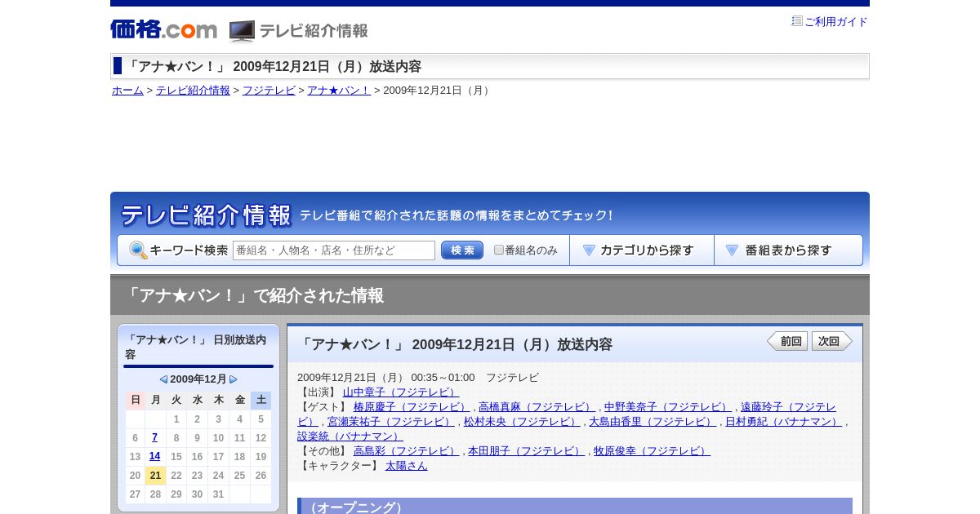The width and height of the screenshot is (980, 514).
Task: Click performer link 山中章子（フジテレビ）
Action: 401,392
